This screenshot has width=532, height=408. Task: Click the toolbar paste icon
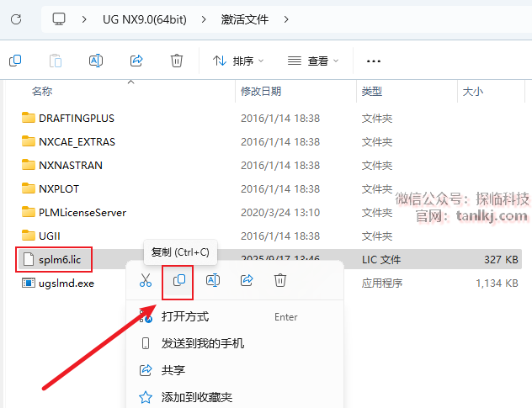56,61
